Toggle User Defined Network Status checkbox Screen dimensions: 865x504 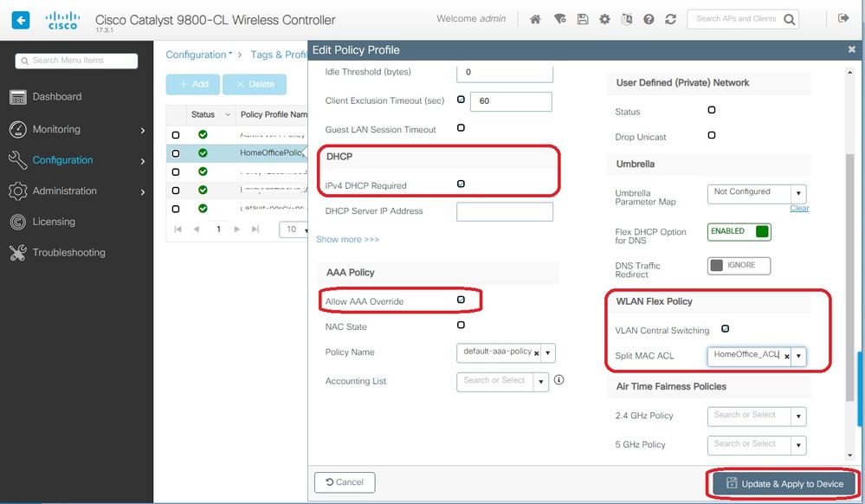point(712,110)
